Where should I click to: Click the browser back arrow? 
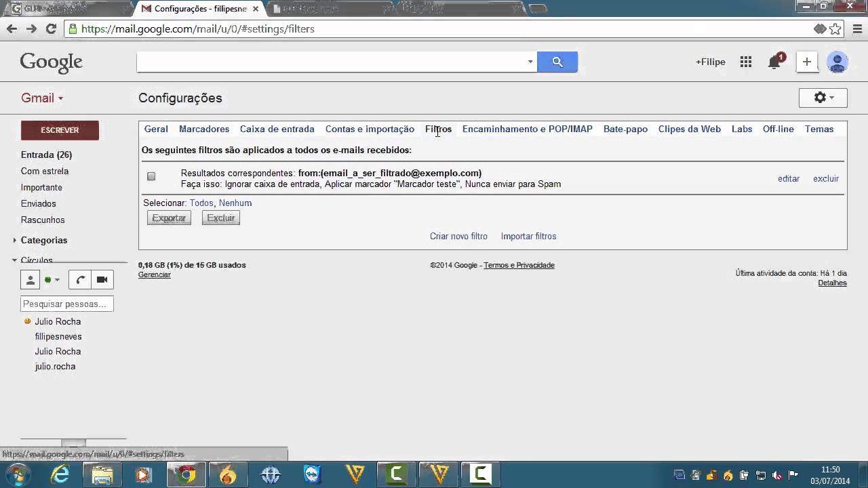[x=12, y=28]
